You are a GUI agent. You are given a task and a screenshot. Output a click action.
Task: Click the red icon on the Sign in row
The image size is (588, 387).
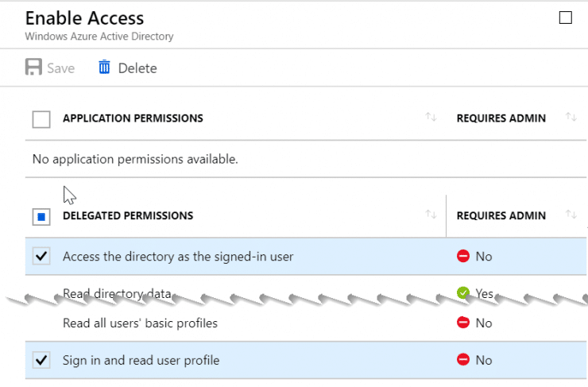[463, 360]
